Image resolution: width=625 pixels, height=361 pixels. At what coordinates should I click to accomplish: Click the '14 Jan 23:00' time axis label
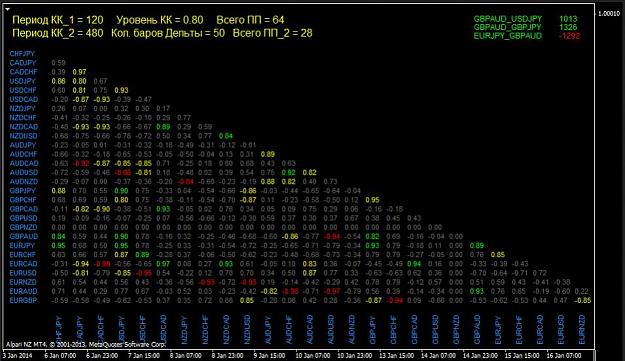480,355
